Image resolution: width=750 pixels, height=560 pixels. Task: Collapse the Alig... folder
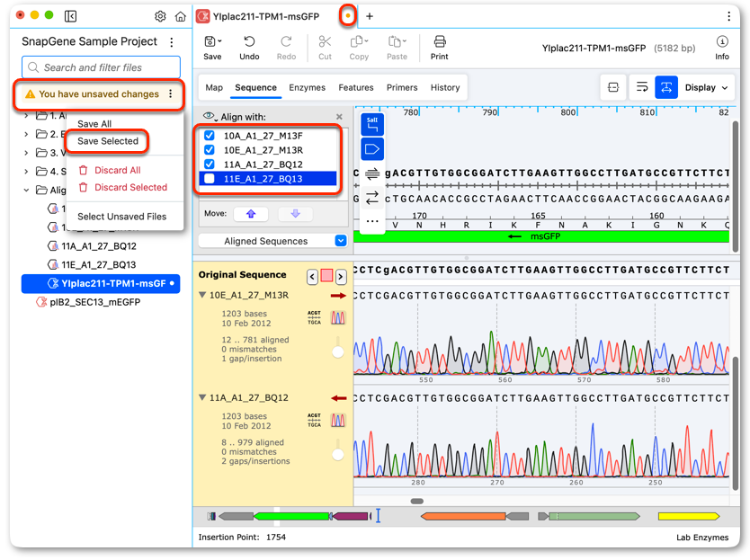26,191
